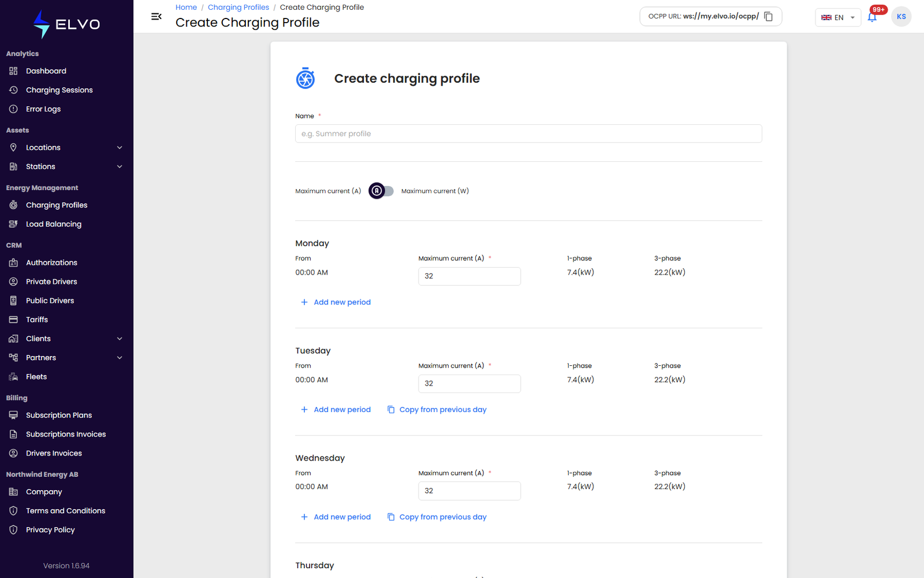This screenshot has width=924, height=578.
Task: Click the Stations charger icon
Action: click(13, 166)
